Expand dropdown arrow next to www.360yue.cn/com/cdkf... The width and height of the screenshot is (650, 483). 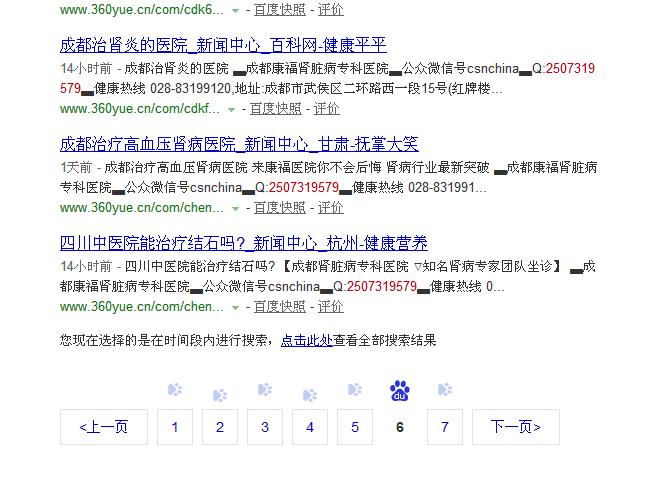tap(231, 110)
